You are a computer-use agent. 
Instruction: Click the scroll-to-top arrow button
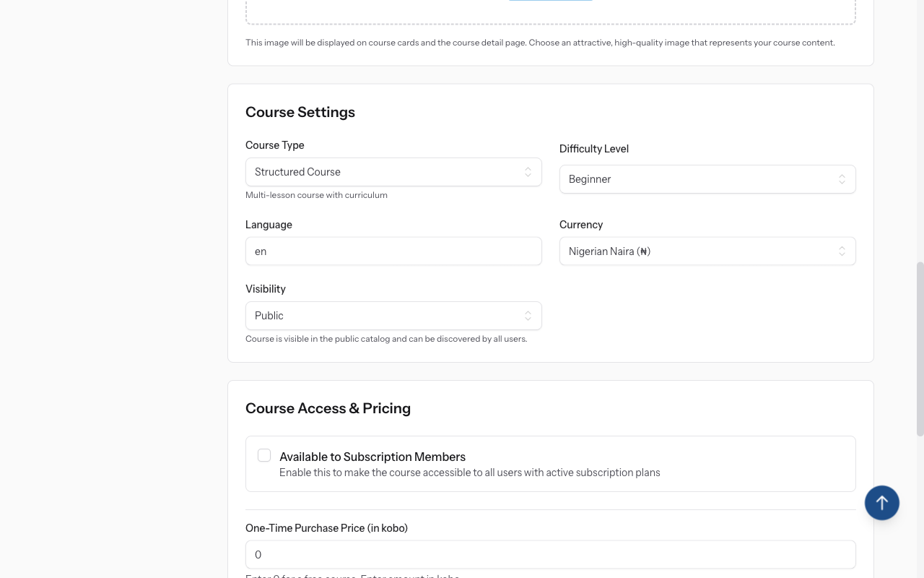881,502
